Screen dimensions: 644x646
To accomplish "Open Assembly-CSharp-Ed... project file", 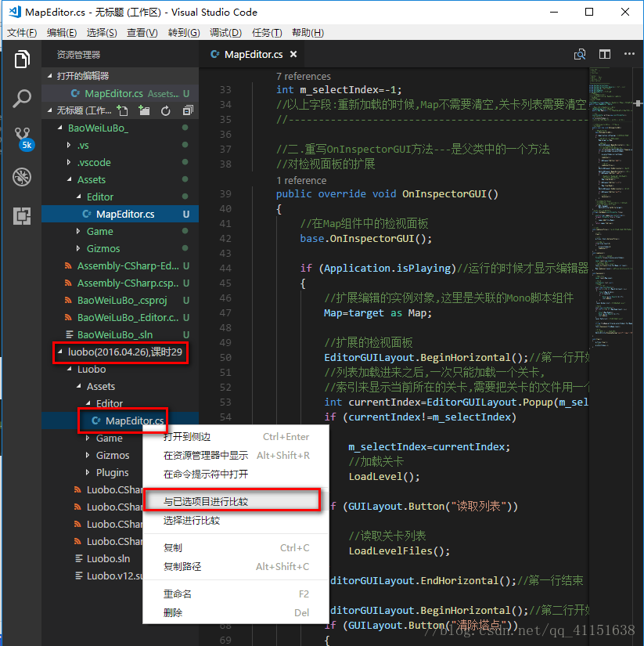I will [121, 266].
